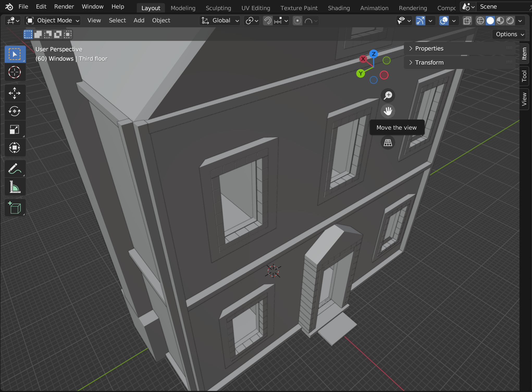Toggle proportional editing button
The width and height of the screenshot is (532, 392).
tap(297, 21)
